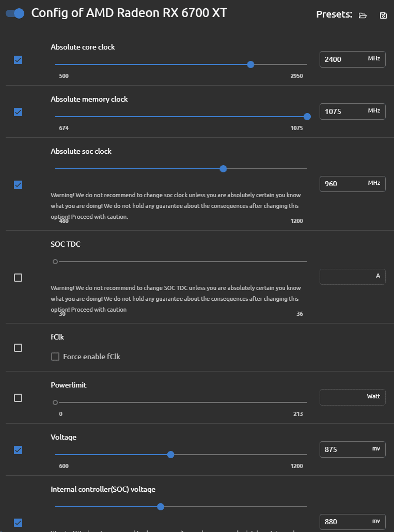
Task: Focus the SOC TDC amperage field
Action: coord(353,277)
